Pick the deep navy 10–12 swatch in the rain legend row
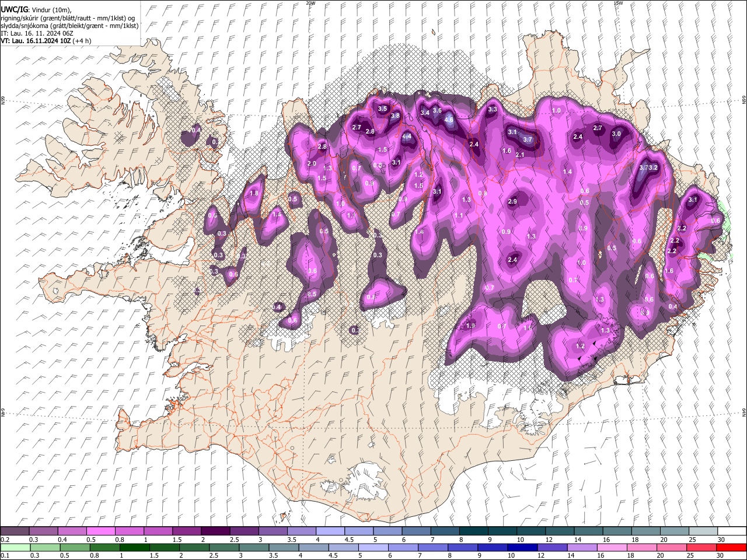Image resolution: width=747 pixels, height=560 pixels. (x=522, y=548)
